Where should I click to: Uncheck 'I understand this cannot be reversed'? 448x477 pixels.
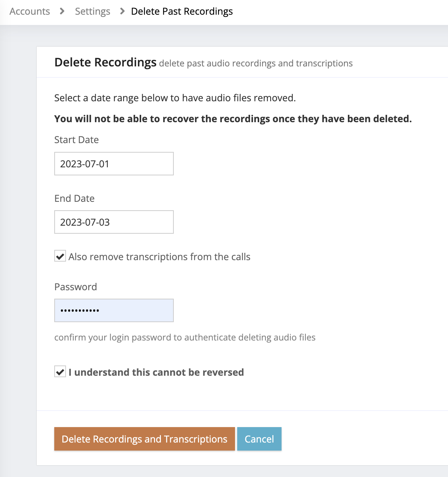60,372
